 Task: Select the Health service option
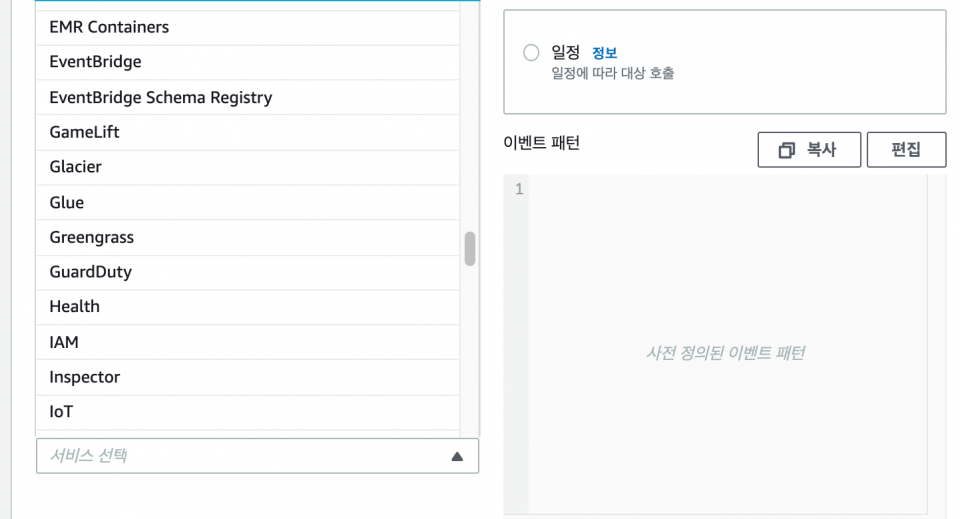pos(247,307)
